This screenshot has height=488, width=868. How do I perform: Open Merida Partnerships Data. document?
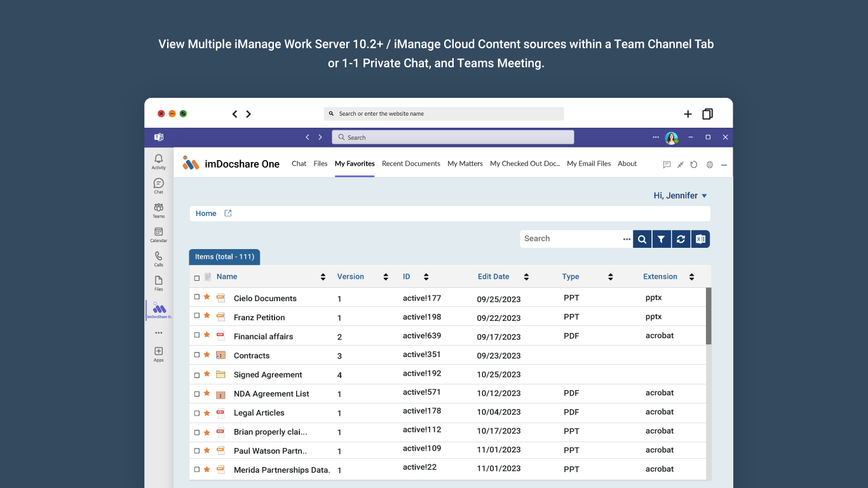pos(282,470)
